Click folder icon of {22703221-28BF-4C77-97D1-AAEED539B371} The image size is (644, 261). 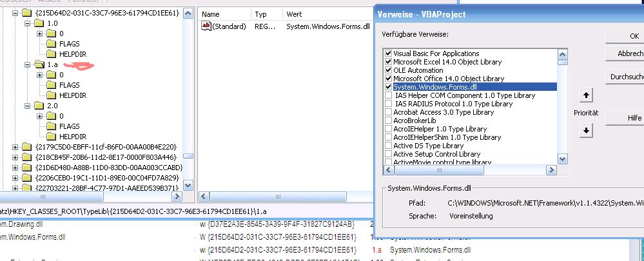26,188
